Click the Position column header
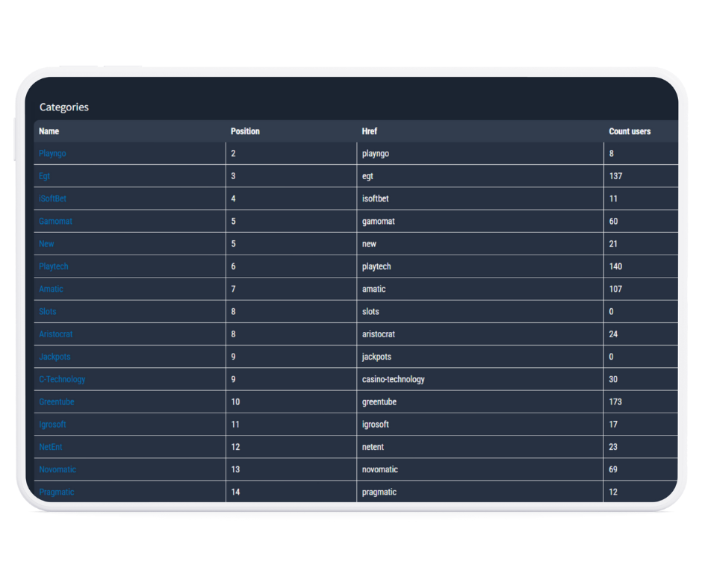Screen dimensions: 702x588 246,131
